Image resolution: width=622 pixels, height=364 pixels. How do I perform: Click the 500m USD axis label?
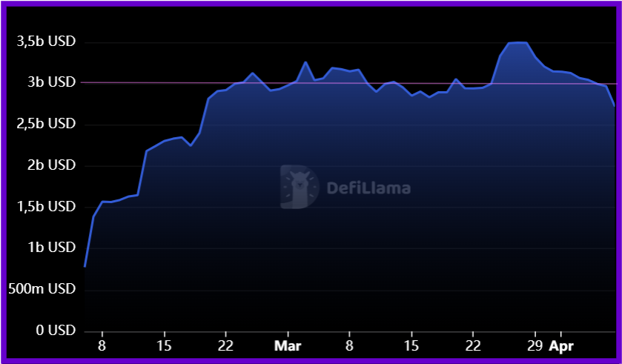(x=43, y=288)
